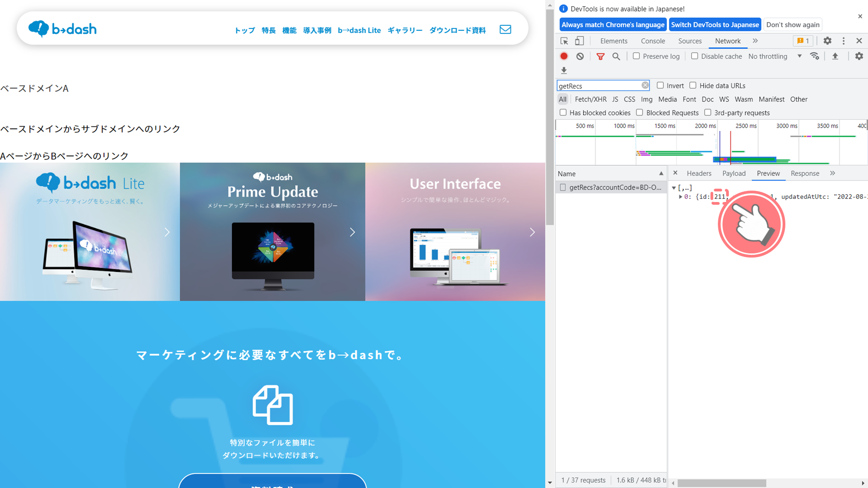Filter requests by Doc type

pos(707,99)
